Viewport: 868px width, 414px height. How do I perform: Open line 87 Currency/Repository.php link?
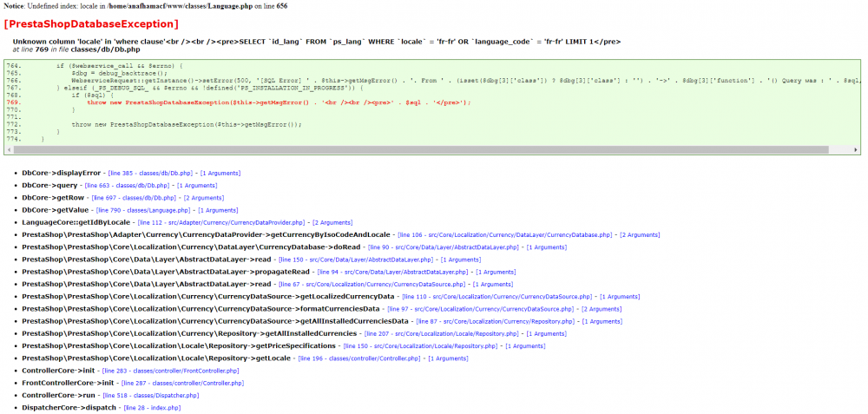(496, 321)
